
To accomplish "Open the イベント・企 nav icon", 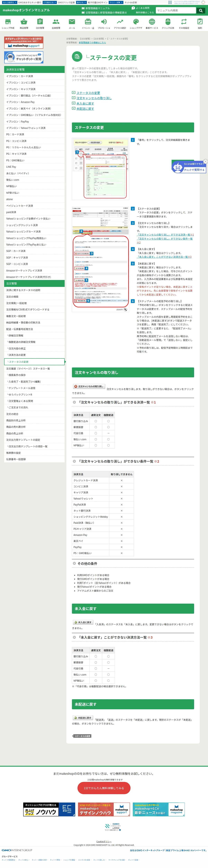I will click(88, 24).
